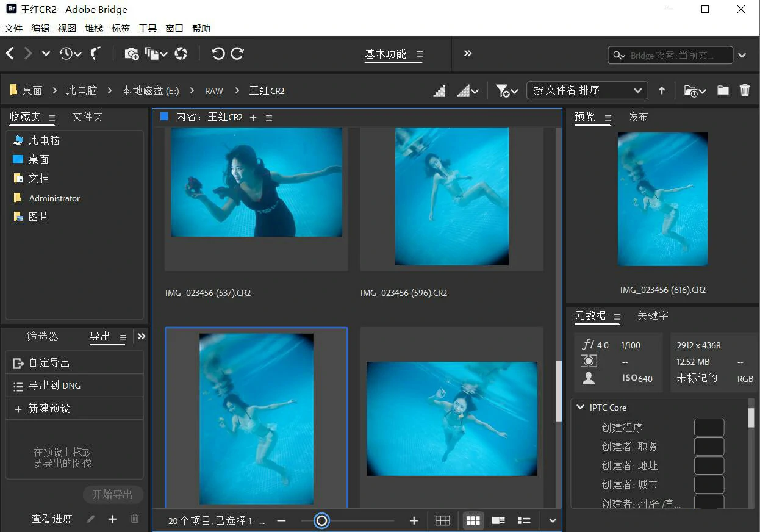
Task: Click the 自定导出 option
Action: tap(49, 363)
